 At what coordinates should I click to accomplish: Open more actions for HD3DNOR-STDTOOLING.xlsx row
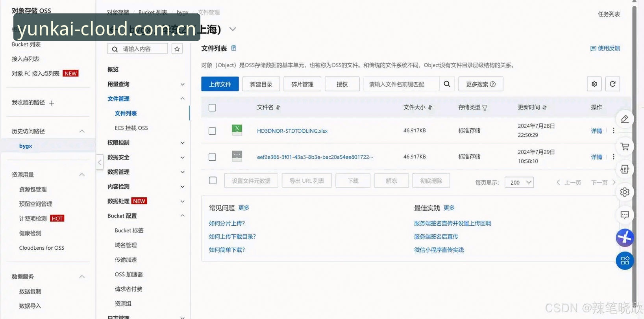click(613, 130)
